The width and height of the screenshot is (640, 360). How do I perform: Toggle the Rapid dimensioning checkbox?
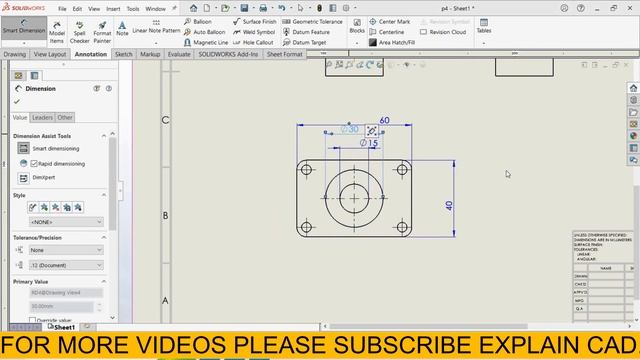click(x=34, y=164)
